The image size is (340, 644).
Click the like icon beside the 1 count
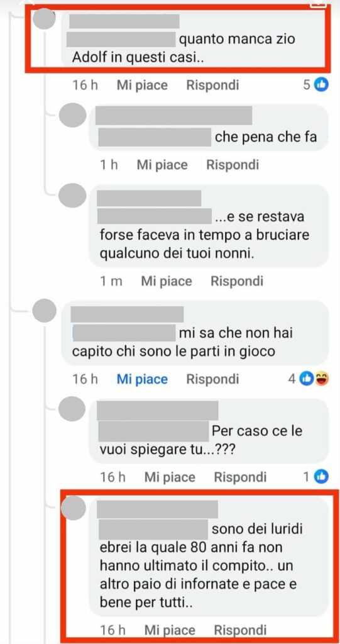click(x=322, y=477)
